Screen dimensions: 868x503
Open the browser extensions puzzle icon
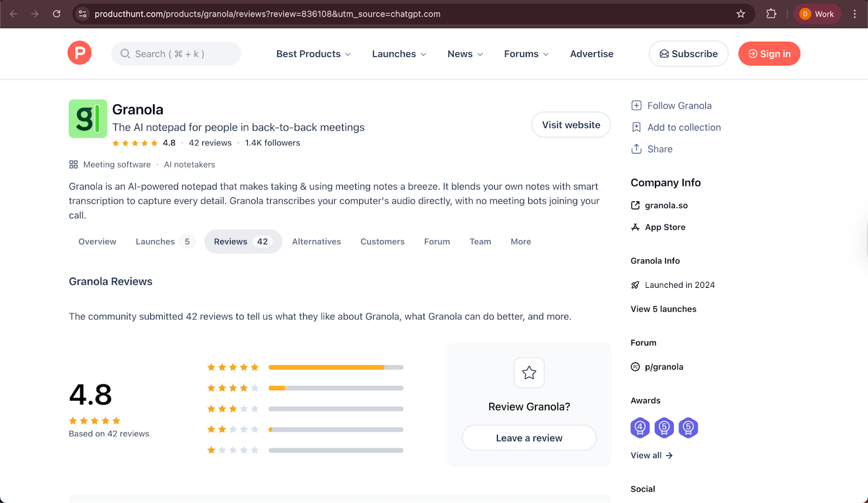[771, 14]
